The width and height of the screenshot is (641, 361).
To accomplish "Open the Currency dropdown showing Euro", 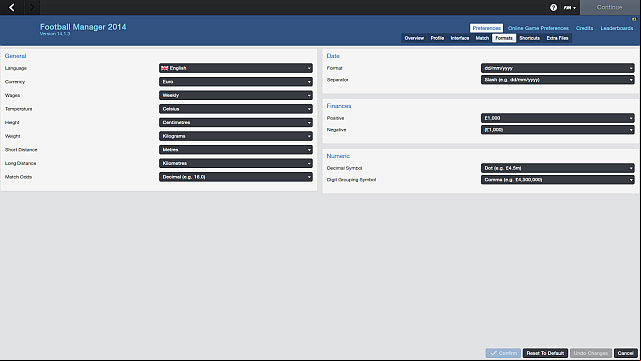I will coord(236,82).
